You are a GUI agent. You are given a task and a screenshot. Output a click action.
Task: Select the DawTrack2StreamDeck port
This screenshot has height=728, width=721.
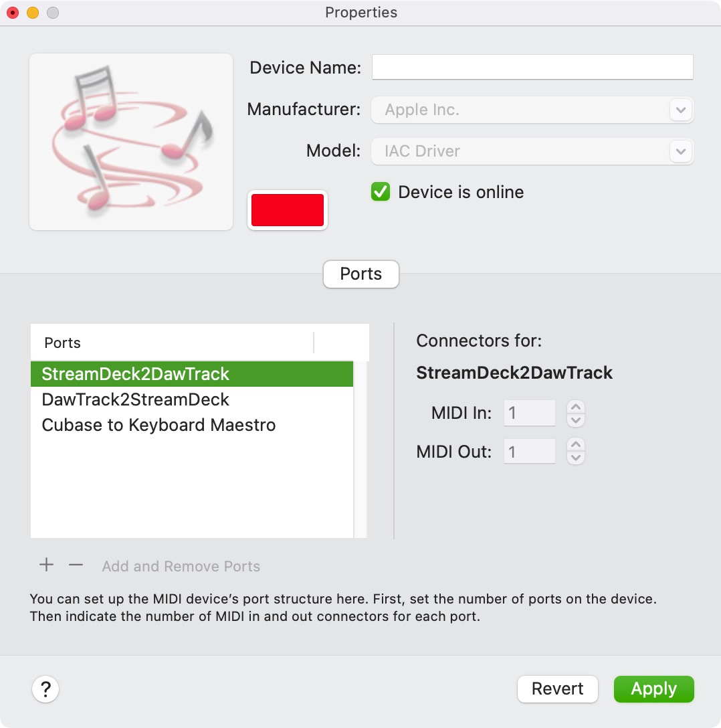(x=191, y=399)
